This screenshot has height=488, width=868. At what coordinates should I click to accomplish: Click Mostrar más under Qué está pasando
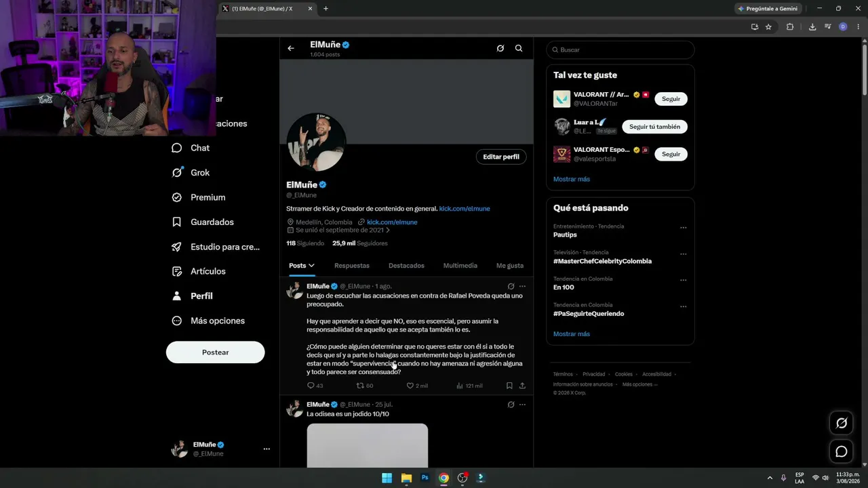tap(572, 334)
